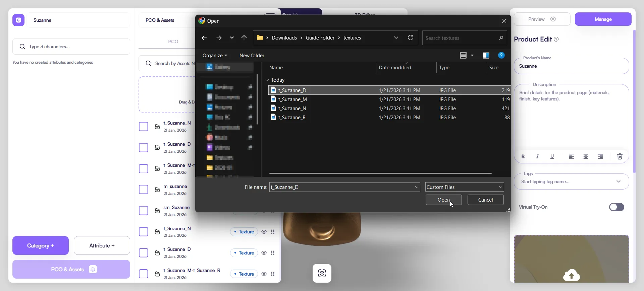The image size is (644, 291).
Task: Click the 3D view cube icon button
Action: tap(322, 273)
